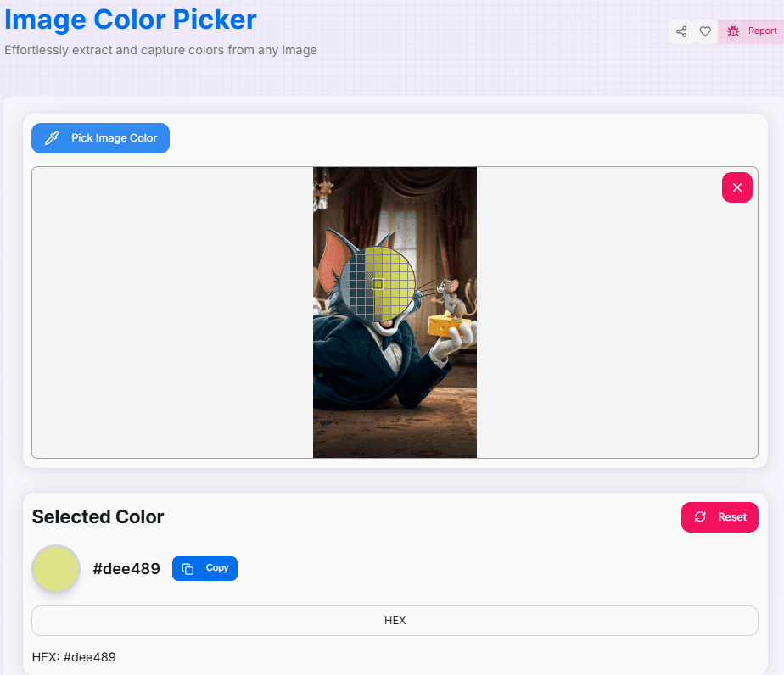The image size is (784, 675).
Task: Click Copy to copy the hex code
Action: [x=204, y=568]
